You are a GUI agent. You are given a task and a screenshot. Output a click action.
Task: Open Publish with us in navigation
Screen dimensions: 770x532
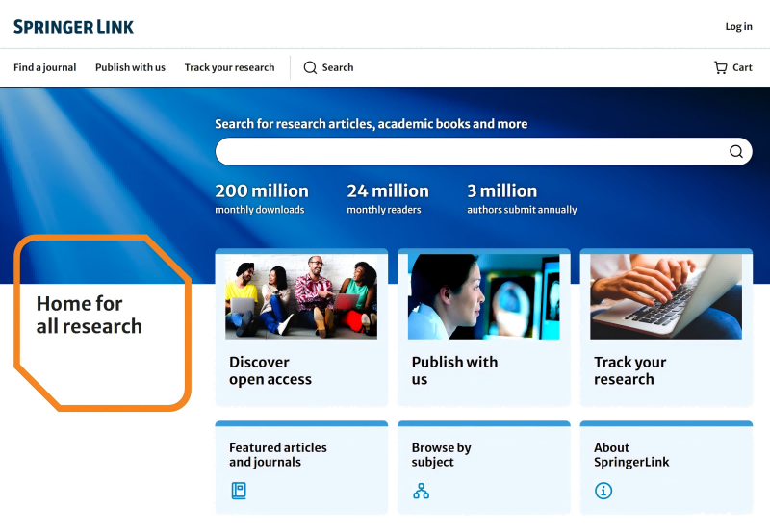(x=130, y=68)
